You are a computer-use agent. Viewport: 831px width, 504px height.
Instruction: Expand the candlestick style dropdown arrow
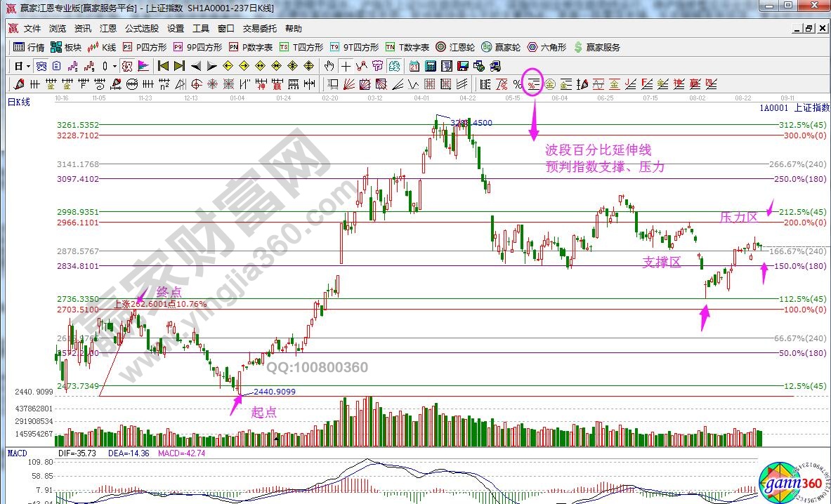[115, 67]
